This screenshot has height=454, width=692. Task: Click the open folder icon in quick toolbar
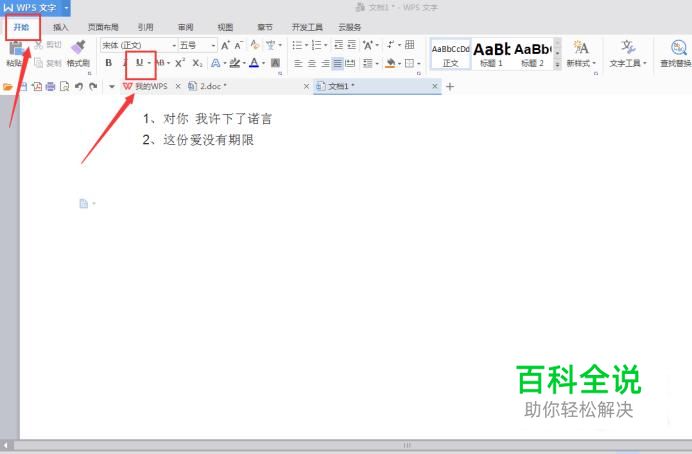pyautogui.click(x=8, y=86)
